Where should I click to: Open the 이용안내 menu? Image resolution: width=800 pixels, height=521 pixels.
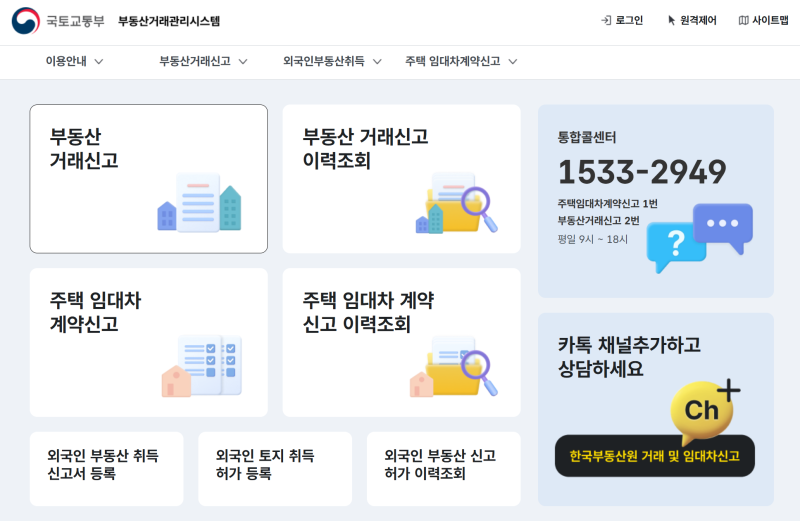click(x=74, y=62)
